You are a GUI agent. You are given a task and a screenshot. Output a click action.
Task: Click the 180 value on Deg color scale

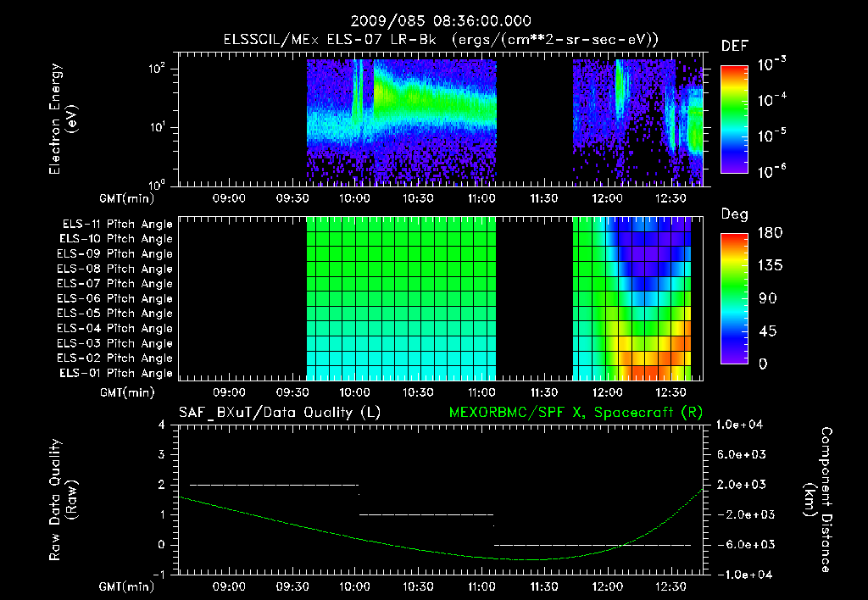point(770,233)
